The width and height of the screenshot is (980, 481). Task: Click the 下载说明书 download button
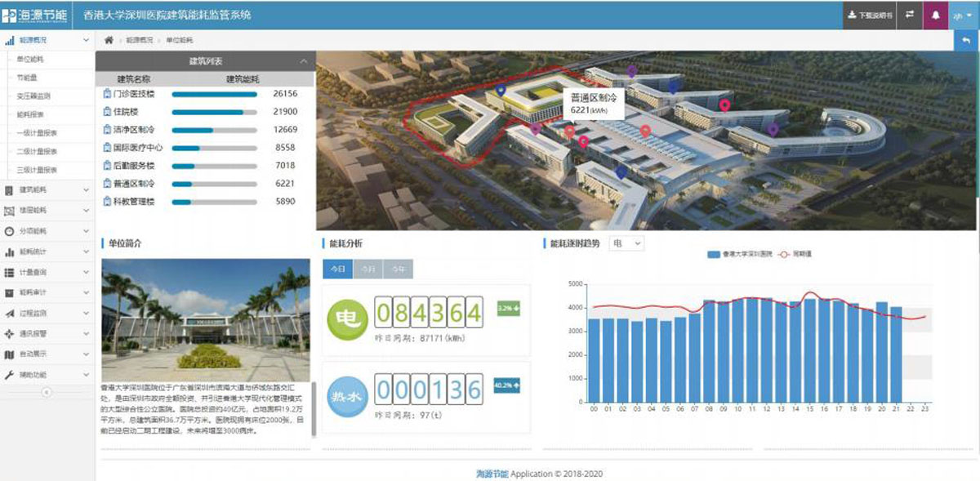870,15
